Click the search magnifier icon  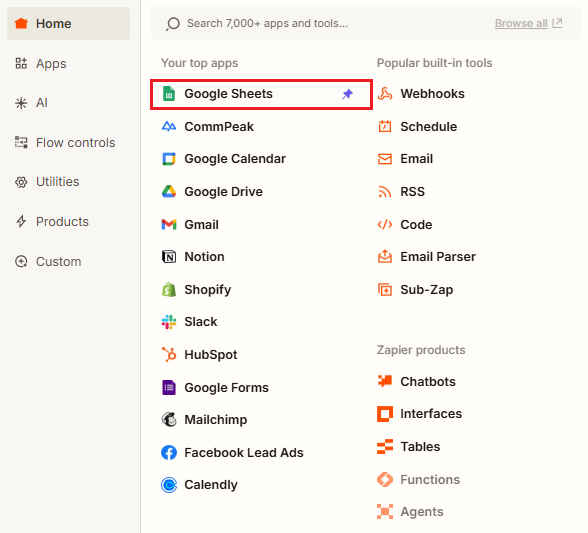click(173, 24)
